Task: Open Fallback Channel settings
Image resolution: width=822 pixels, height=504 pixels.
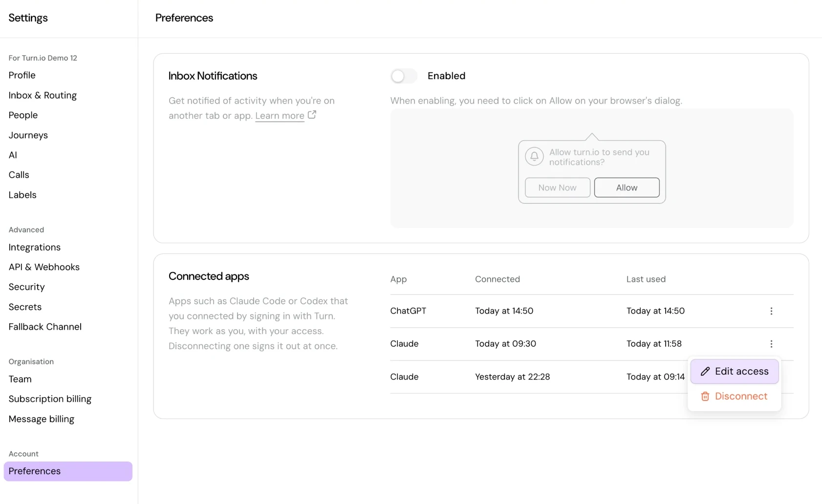Action: coord(45,327)
